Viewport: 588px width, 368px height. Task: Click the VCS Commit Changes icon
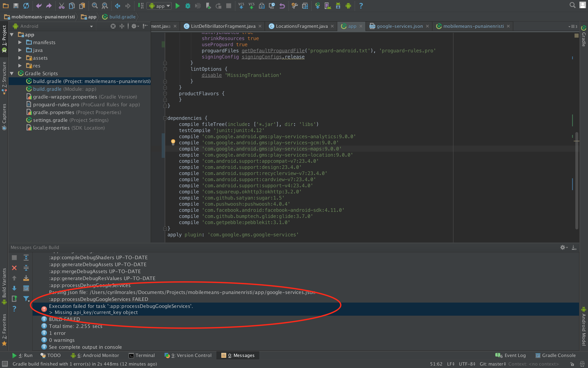pyautogui.click(x=252, y=6)
